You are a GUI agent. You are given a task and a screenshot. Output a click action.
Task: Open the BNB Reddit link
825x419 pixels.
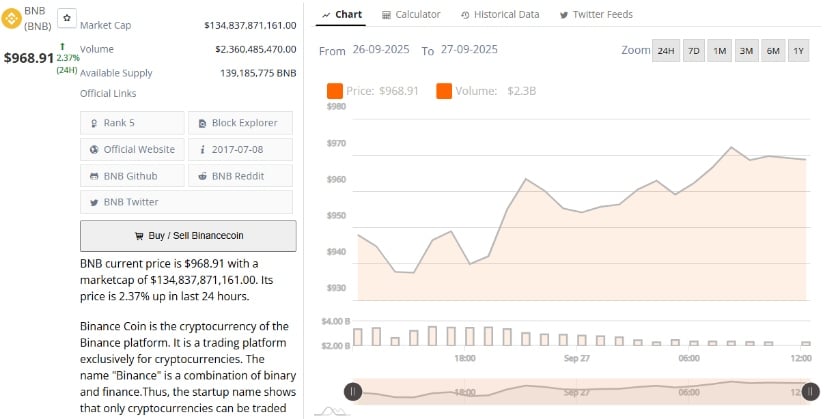240,176
